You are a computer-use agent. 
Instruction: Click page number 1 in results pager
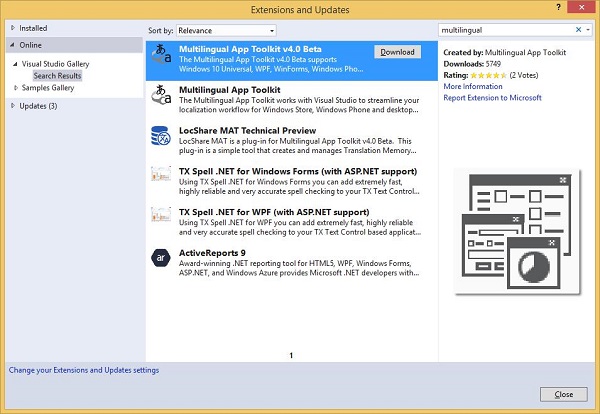click(291, 355)
